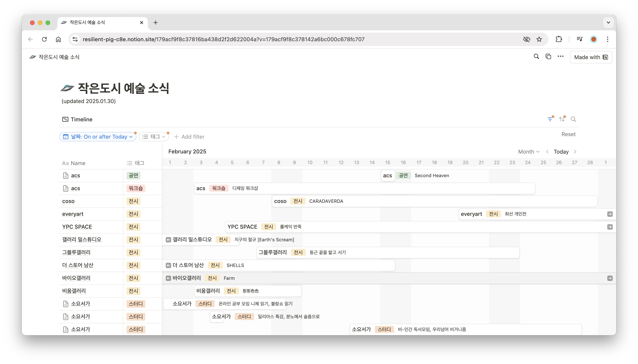Jump to end of 바이오갤러리 item

tap(610, 278)
